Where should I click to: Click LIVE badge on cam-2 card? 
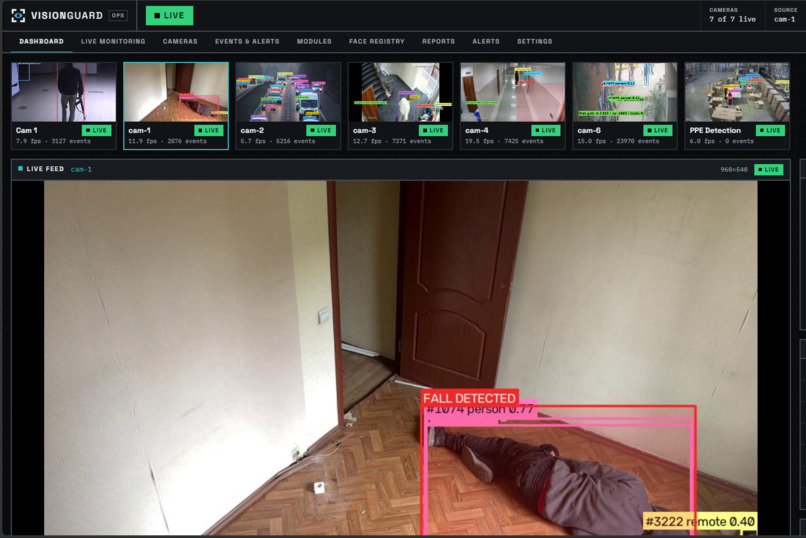click(x=321, y=131)
